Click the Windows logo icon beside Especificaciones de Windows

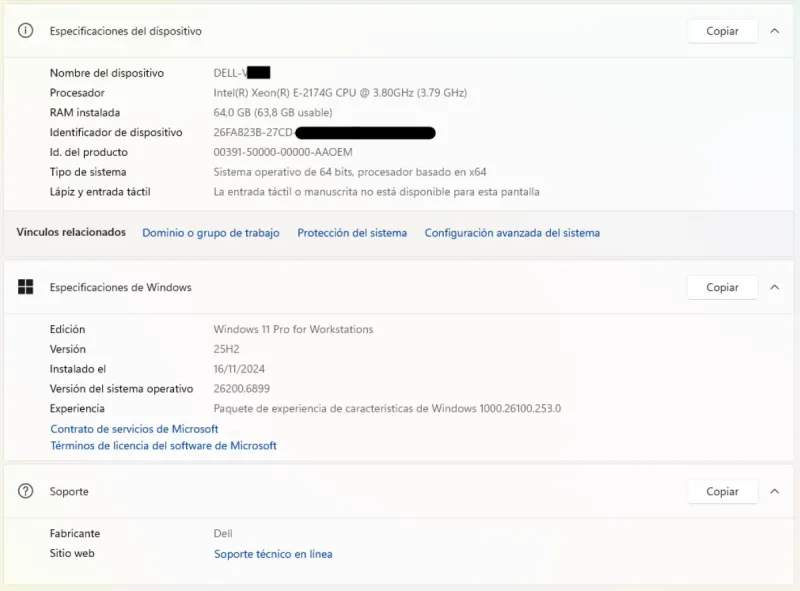pyautogui.click(x=26, y=287)
